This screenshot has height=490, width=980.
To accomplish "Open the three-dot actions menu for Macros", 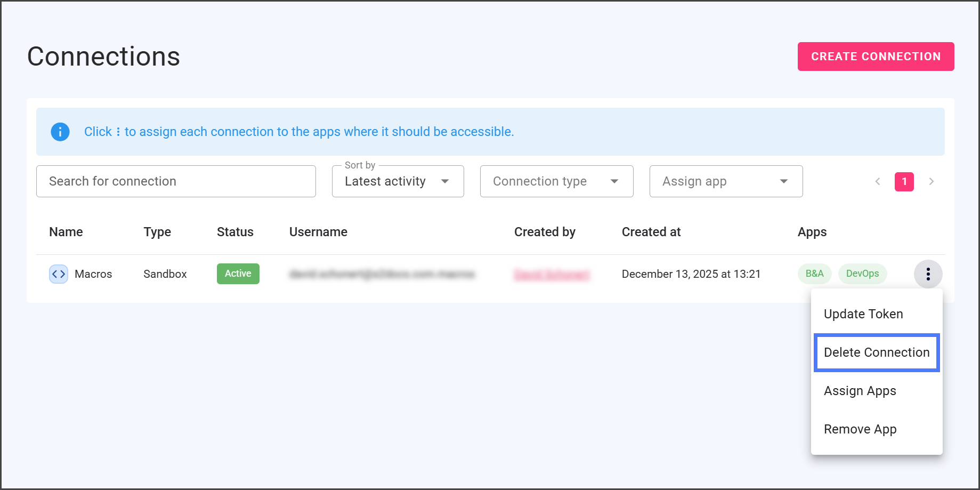I will click(x=928, y=274).
